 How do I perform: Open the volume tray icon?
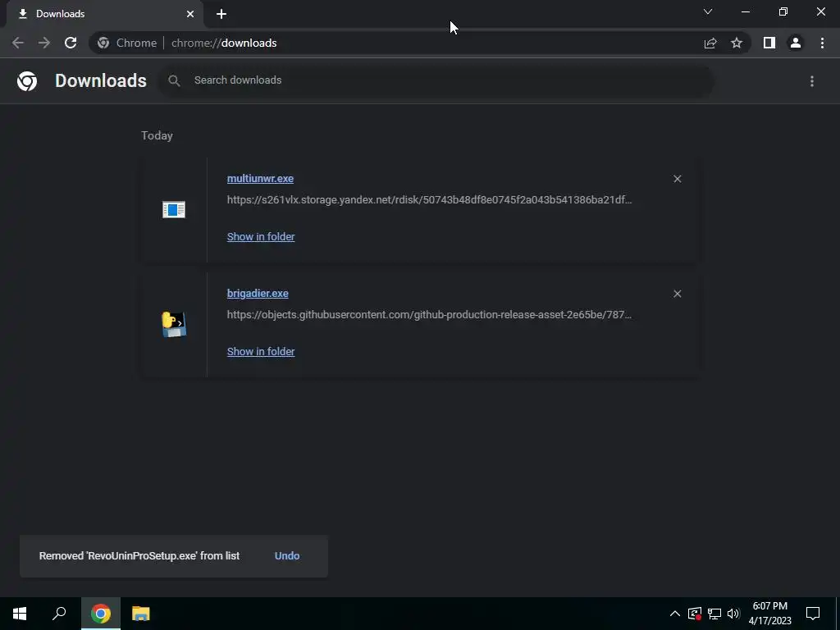733,614
